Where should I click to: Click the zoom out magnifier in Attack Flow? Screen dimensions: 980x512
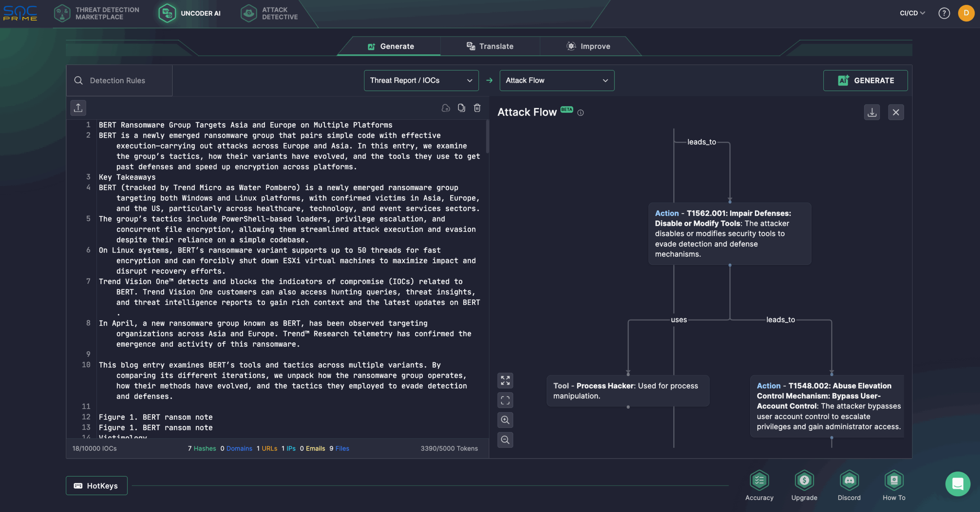tap(505, 440)
